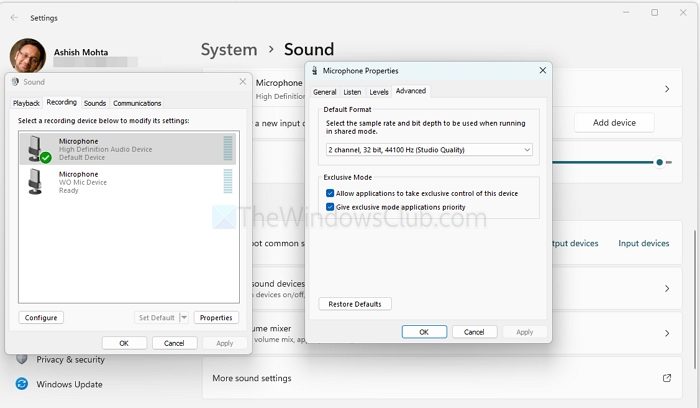Click the user profile avatar picture

pyautogui.click(x=29, y=57)
